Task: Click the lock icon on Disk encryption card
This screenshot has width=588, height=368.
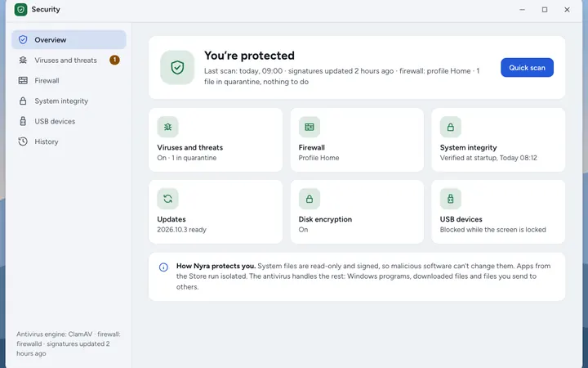Action: click(x=310, y=199)
